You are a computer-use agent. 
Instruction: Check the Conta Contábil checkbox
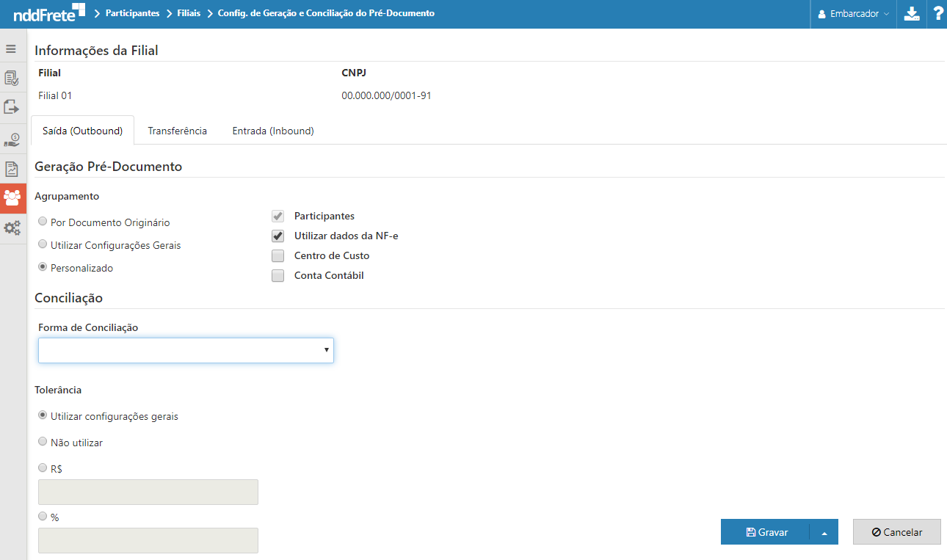pos(277,276)
